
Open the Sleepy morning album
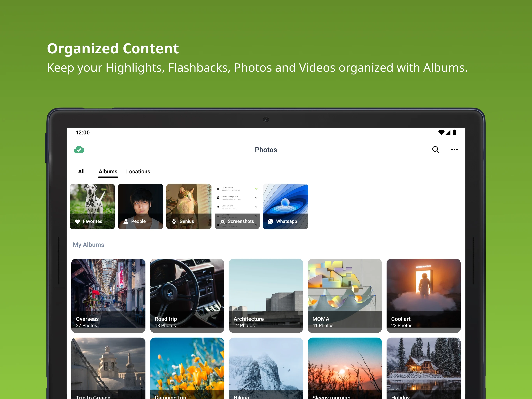click(345, 368)
